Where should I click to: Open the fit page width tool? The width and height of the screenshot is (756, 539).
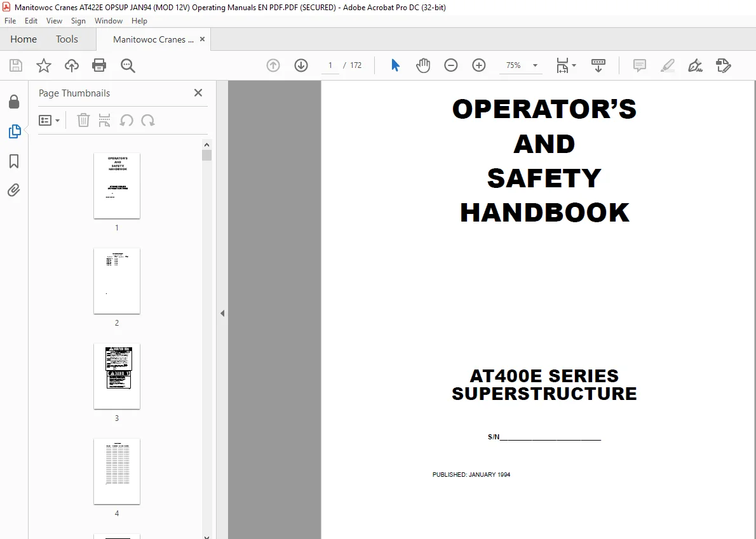pos(562,65)
